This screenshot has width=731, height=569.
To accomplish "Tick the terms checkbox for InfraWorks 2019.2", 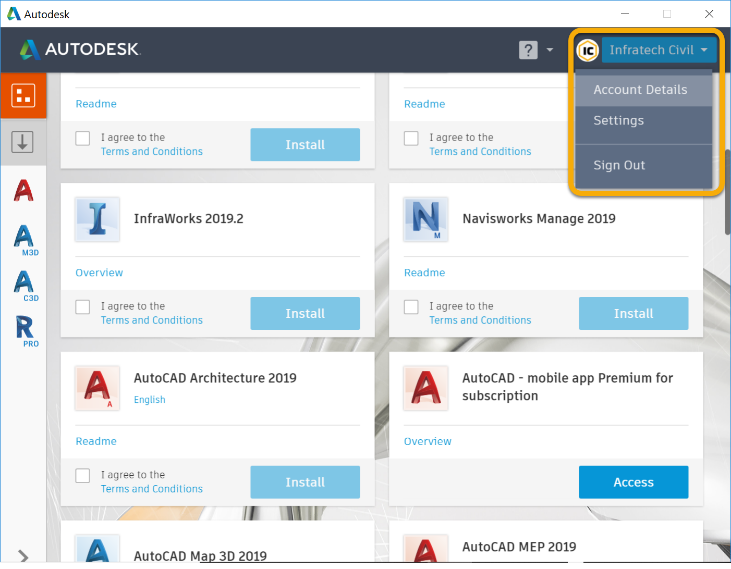I will coord(83,307).
